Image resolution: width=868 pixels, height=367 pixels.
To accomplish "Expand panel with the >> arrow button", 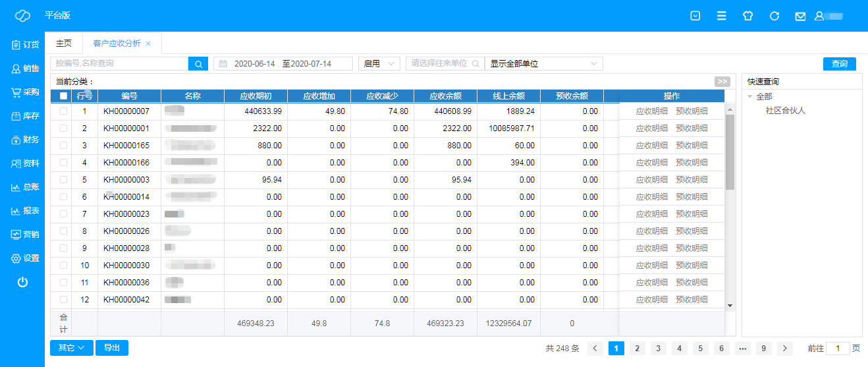I will [722, 82].
